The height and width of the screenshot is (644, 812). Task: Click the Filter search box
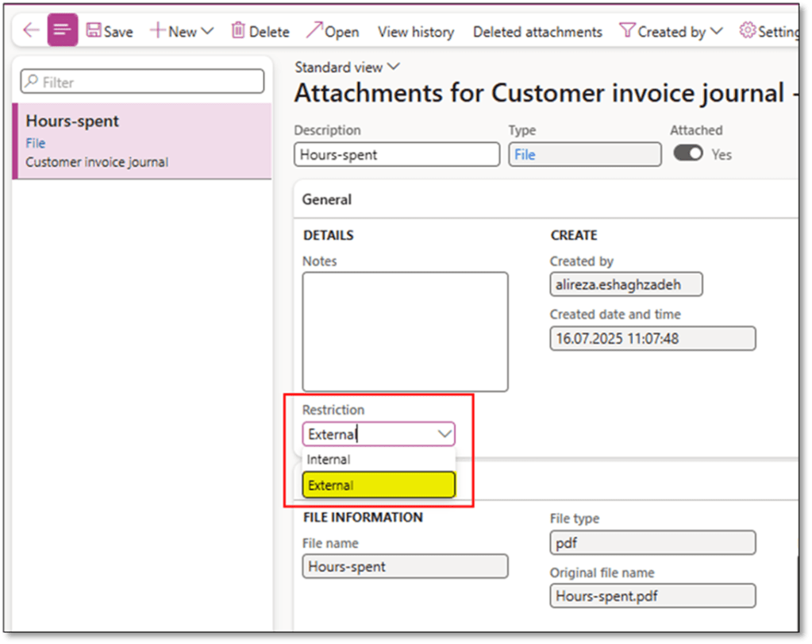tap(141, 82)
